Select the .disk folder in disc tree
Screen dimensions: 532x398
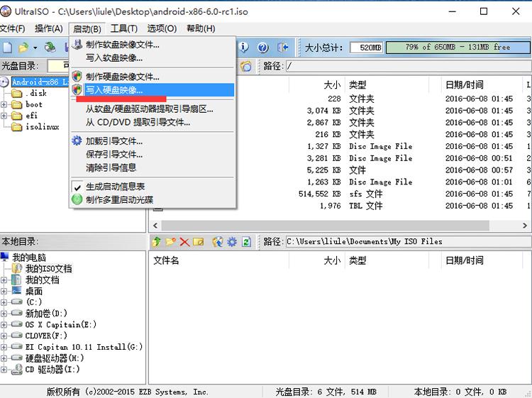coord(29,94)
